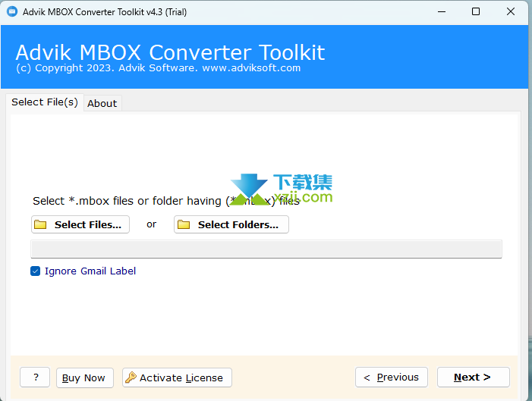Click the question mark help button

pyautogui.click(x=35, y=378)
